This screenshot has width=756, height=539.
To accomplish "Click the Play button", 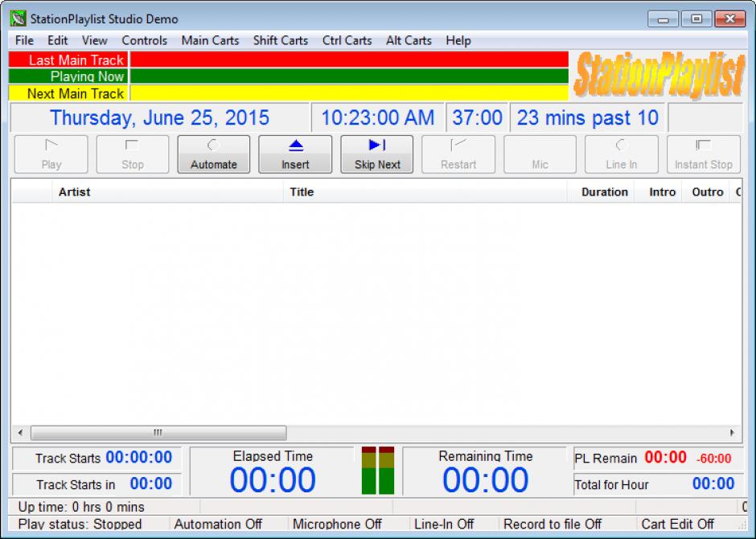I will pos(51,154).
